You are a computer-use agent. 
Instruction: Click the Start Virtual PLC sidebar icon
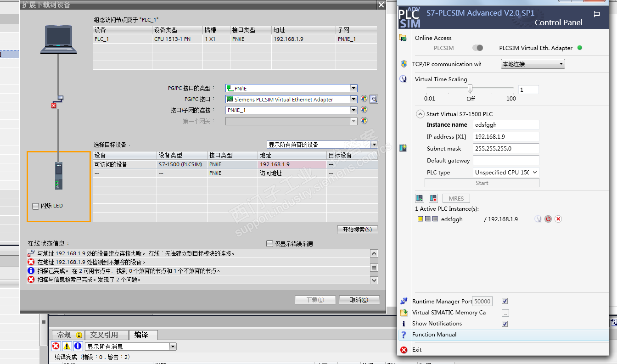[403, 148]
